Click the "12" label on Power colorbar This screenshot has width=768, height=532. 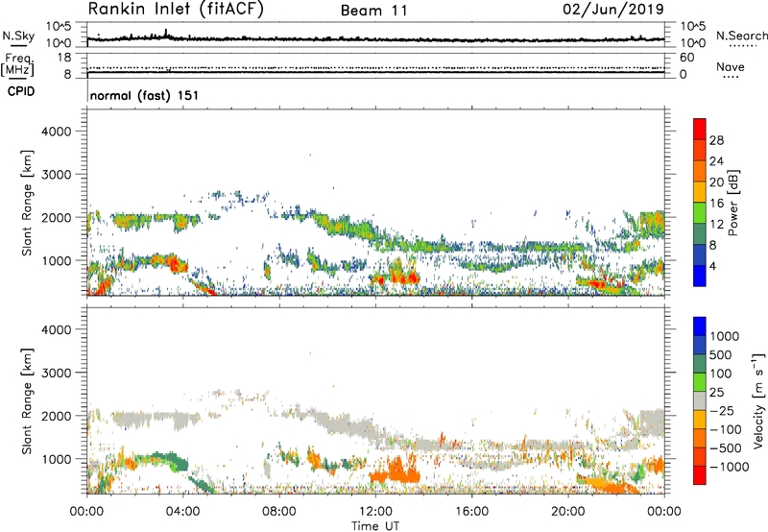tap(716, 225)
